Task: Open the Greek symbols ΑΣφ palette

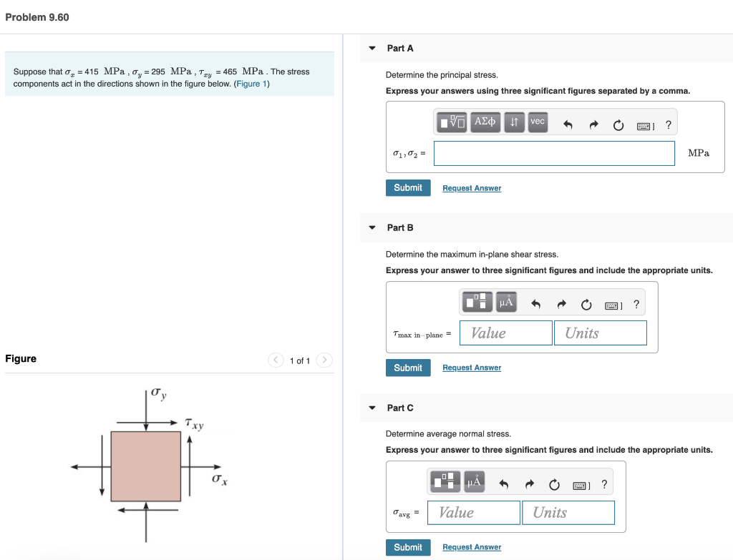Action: coord(485,122)
